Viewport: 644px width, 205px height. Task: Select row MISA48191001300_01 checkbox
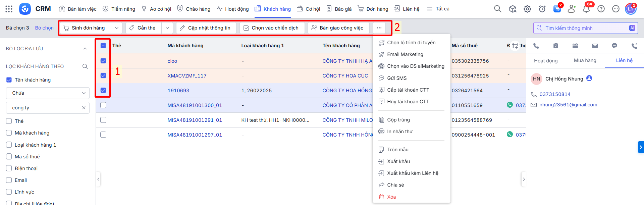[103, 105]
